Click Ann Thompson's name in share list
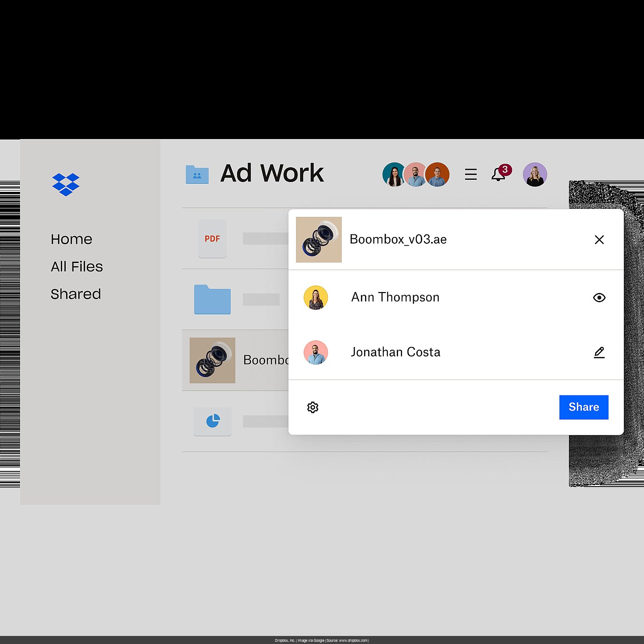The height and width of the screenshot is (644, 644). (395, 297)
